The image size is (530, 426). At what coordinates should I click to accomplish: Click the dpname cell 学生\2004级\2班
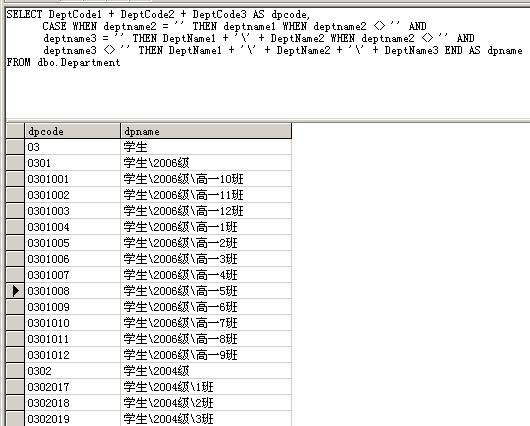pos(206,403)
